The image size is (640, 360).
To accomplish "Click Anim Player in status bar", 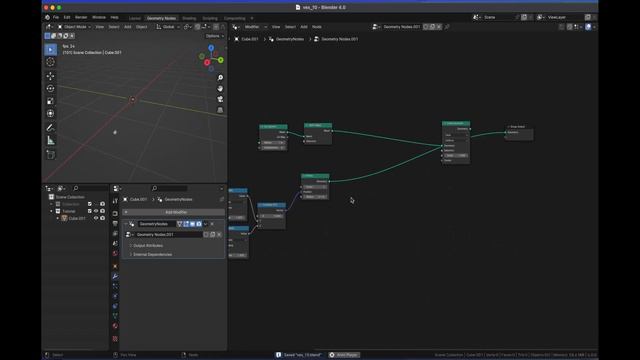I will [x=344, y=355].
